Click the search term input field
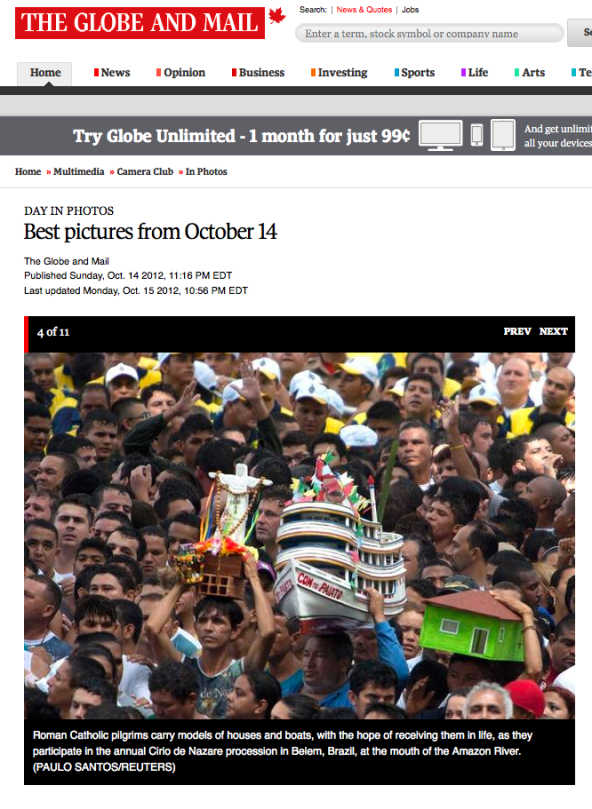592x809 pixels. 429,34
